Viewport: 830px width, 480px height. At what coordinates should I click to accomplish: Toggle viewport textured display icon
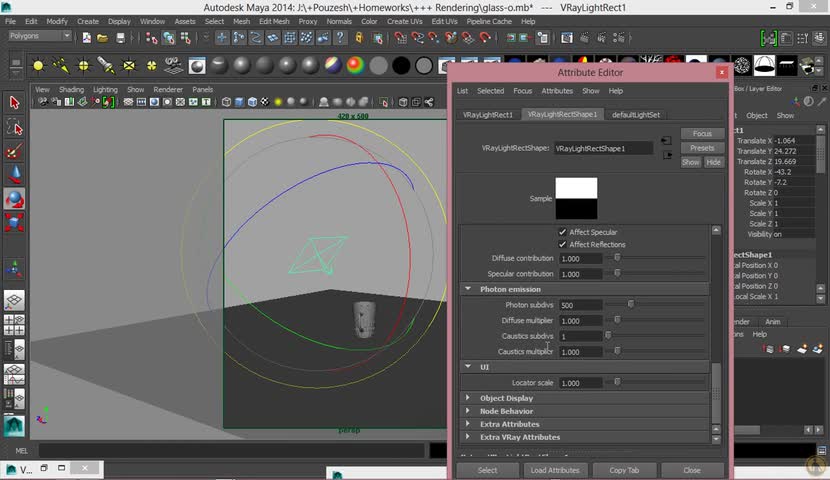(265, 102)
